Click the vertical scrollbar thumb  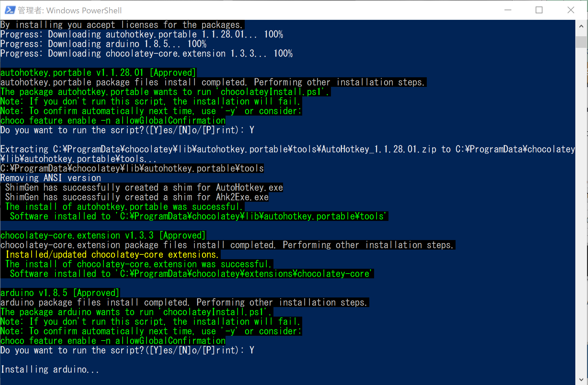pos(581,42)
